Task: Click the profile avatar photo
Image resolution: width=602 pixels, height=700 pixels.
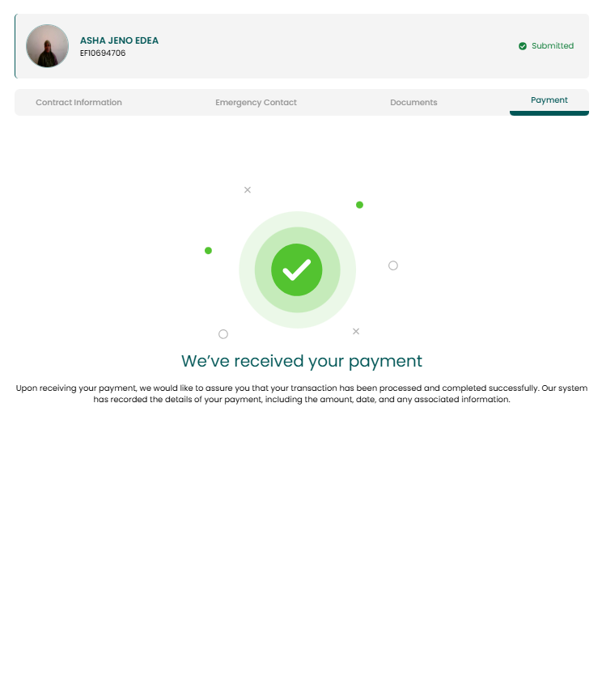Action: (x=47, y=46)
